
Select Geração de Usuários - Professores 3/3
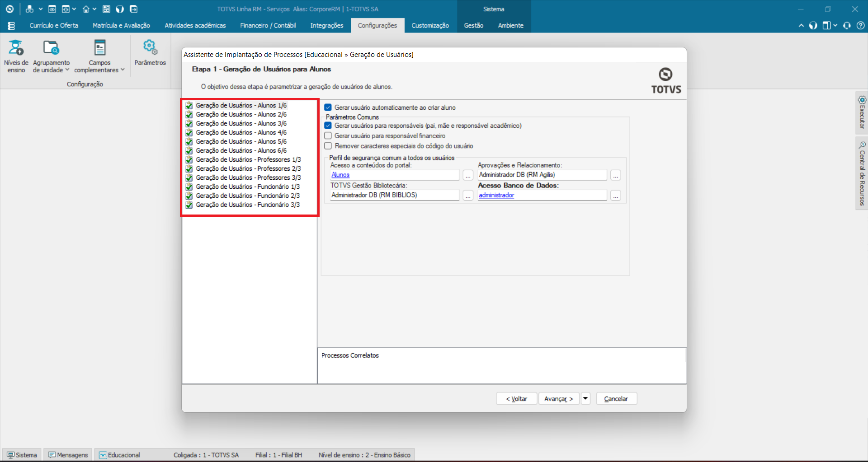pos(248,177)
